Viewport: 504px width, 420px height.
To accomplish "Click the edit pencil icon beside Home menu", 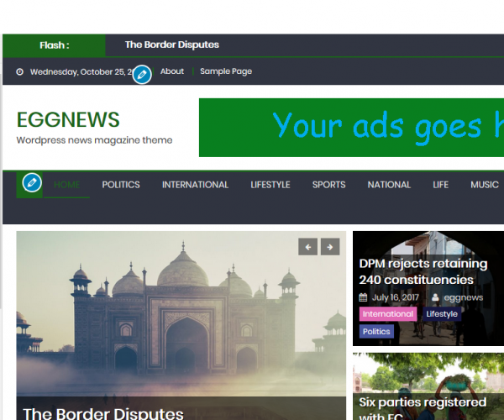I will (32, 182).
